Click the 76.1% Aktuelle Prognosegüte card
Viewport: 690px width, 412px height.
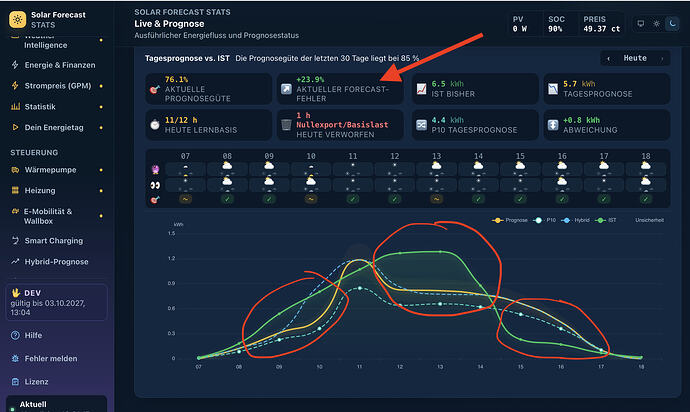tap(209, 89)
